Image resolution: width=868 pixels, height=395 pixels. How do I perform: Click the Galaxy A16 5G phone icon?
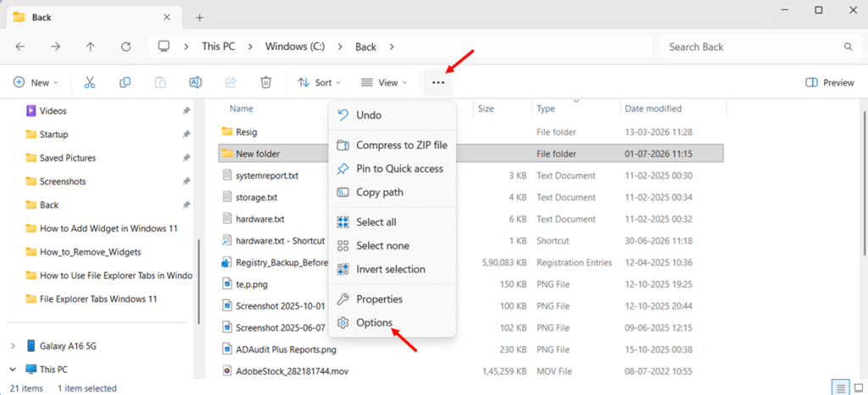pyautogui.click(x=31, y=347)
